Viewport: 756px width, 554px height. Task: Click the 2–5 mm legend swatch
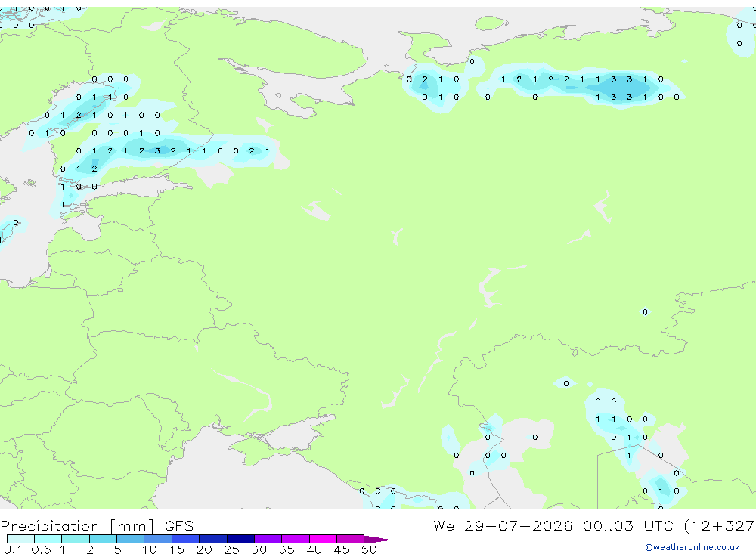point(103,539)
